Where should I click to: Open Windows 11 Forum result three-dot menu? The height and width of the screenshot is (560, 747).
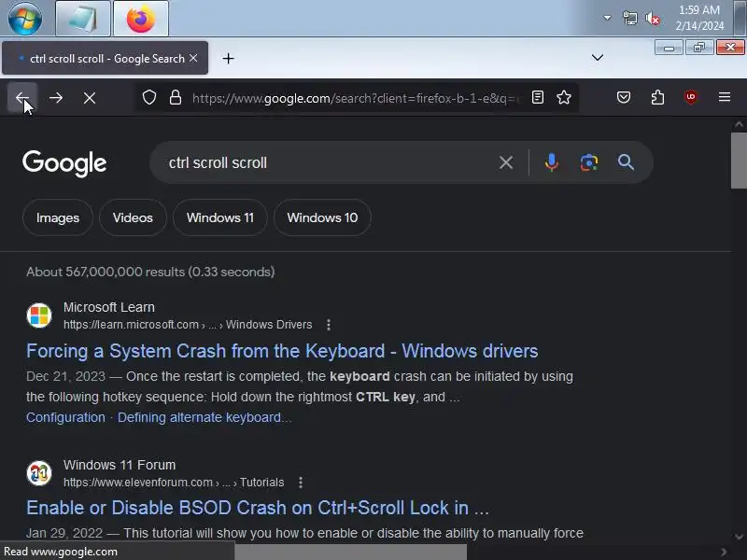click(x=300, y=483)
